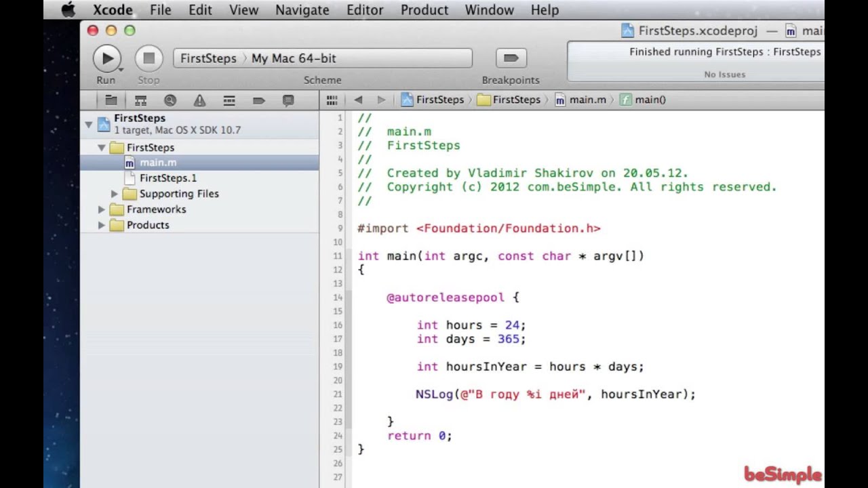Image resolution: width=868 pixels, height=488 pixels.
Task: Go back with the jump bar arrow
Action: pyautogui.click(x=358, y=100)
